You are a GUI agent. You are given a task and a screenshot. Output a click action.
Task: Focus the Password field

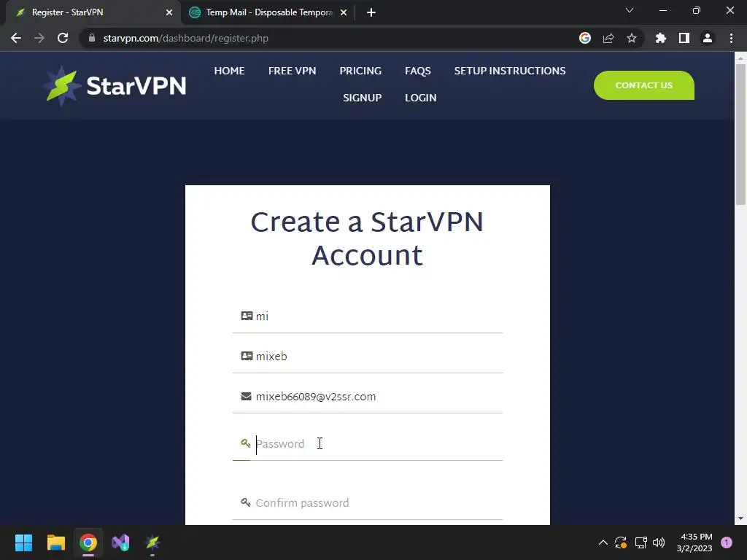[368, 444]
